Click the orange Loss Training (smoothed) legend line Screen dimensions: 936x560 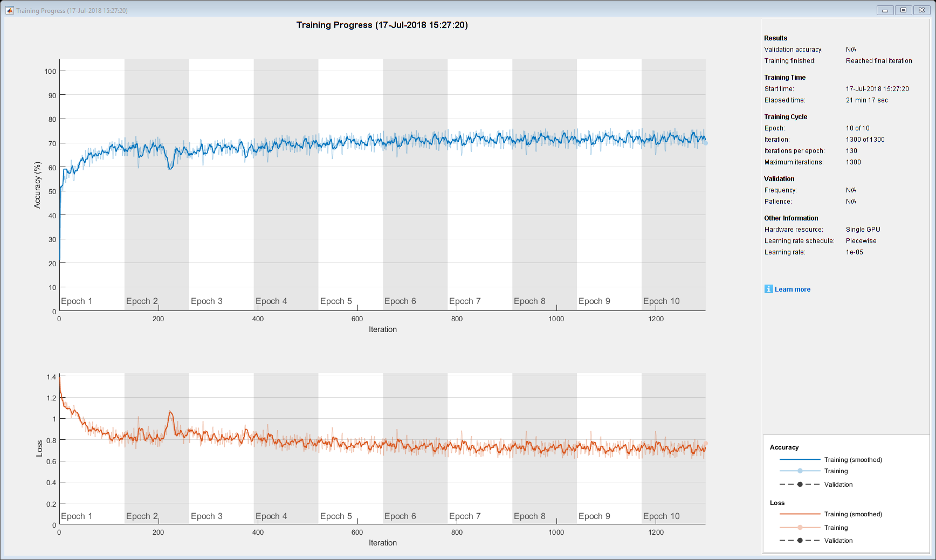800,514
